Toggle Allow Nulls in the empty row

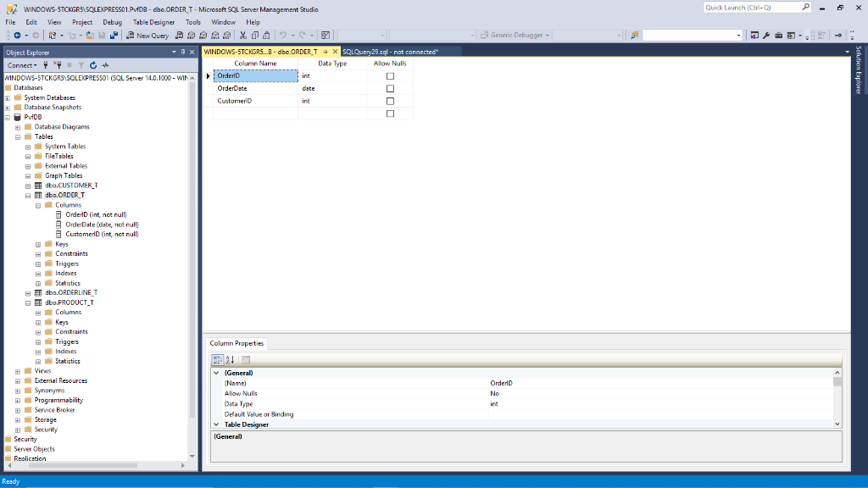pyautogui.click(x=390, y=114)
